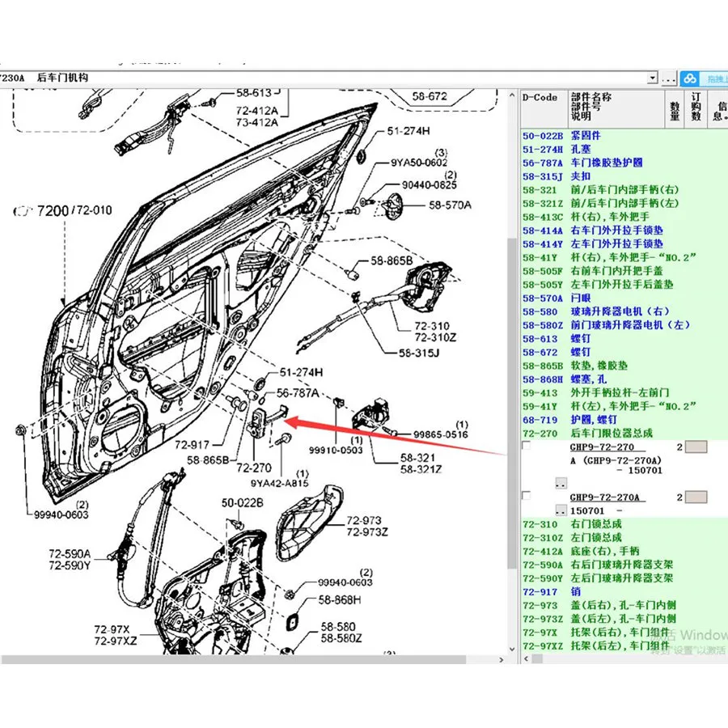The width and height of the screenshot is (728, 728).
Task: Click the D-Code column header
Action: pyautogui.click(x=540, y=97)
